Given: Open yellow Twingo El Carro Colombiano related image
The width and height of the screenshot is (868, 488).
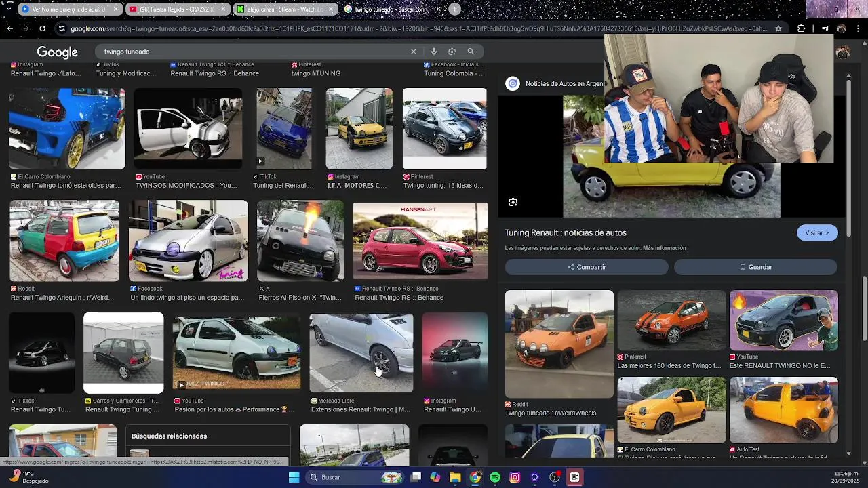Looking at the screenshot, I should pyautogui.click(x=671, y=410).
